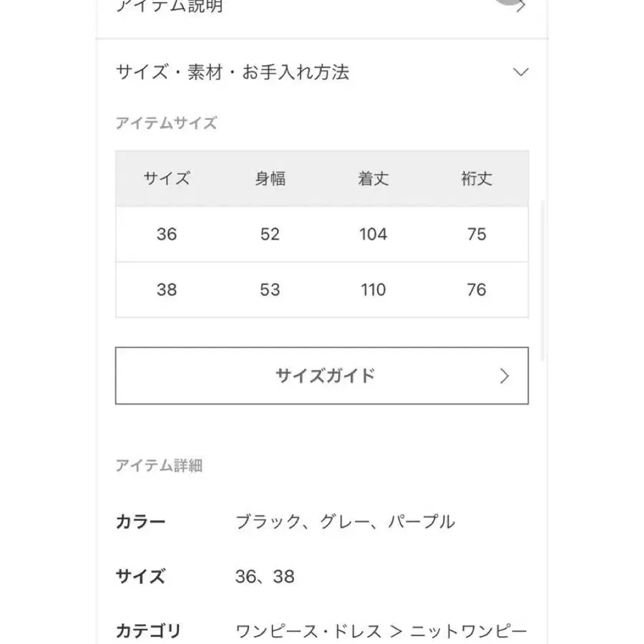Collapse the サイズ・素材・お手入れ方法 section chevron
The image size is (644, 644).
521,72
